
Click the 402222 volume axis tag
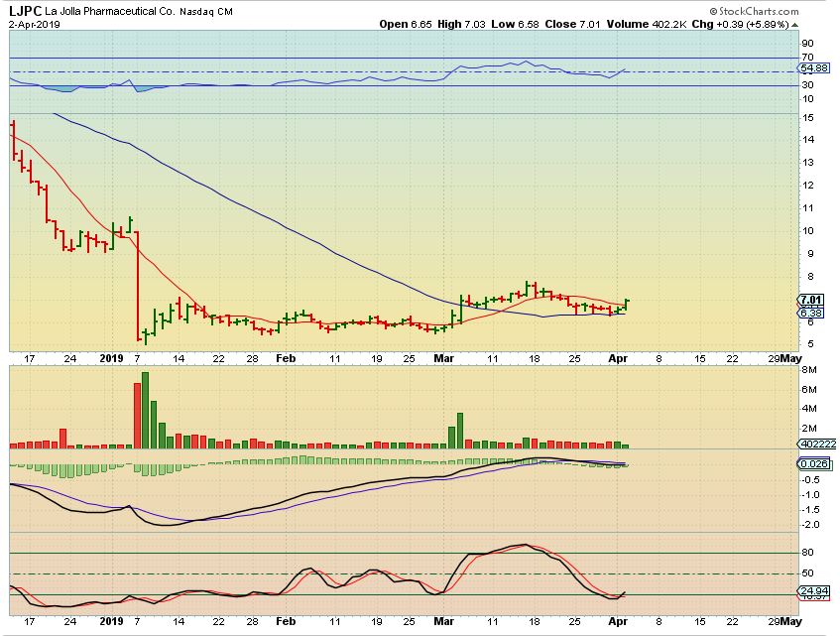click(x=815, y=444)
